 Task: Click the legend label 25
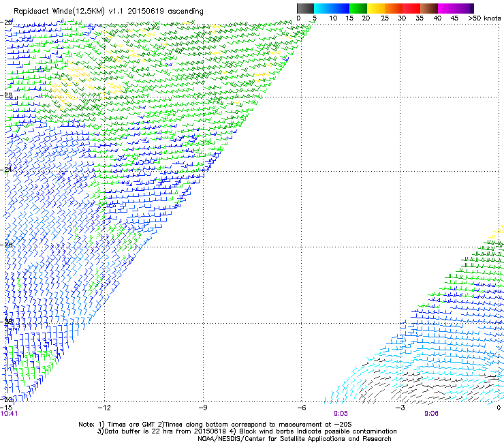point(385,18)
